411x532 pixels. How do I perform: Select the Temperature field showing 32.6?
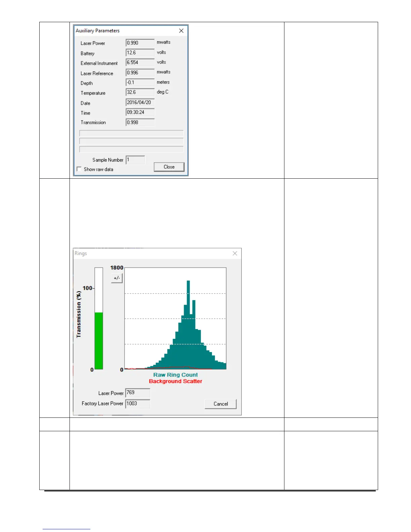[140, 92]
